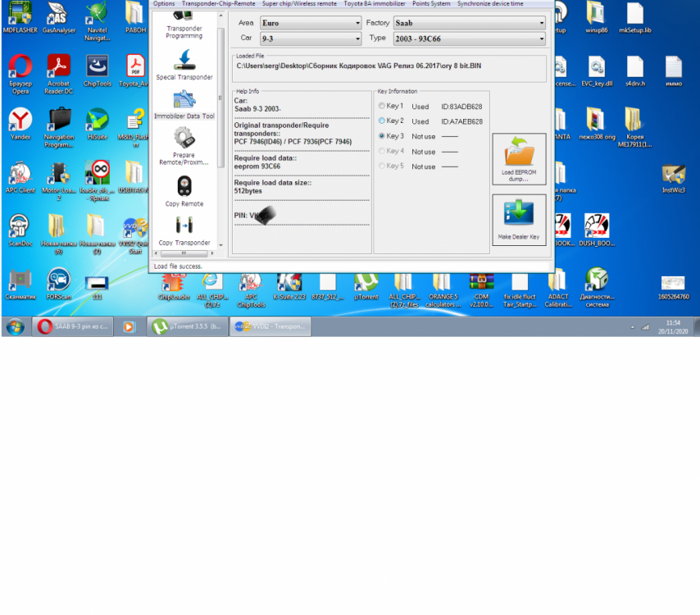Open Type dropdown showing 2003 - 93C66
700x615 pixels.
[x=469, y=39]
